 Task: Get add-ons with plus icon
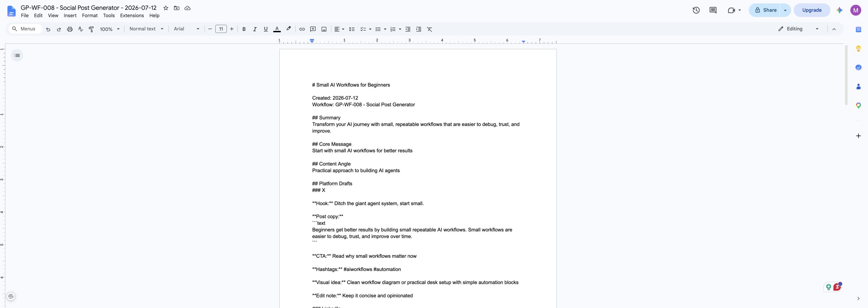pos(859,136)
